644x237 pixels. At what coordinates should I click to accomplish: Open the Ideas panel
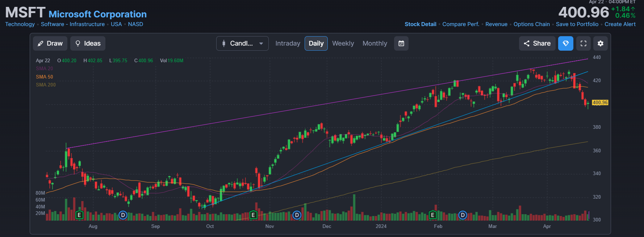pyautogui.click(x=88, y=43)
